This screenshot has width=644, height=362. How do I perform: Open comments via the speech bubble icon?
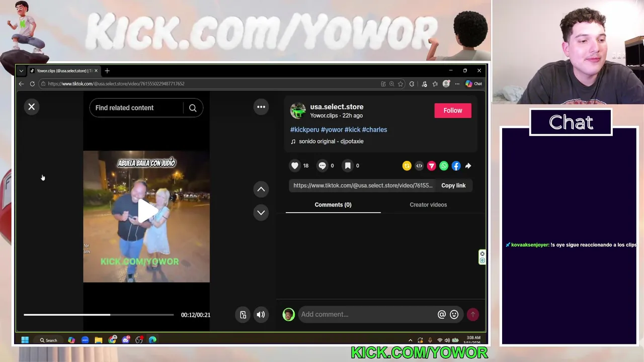[x=322, y=165]
